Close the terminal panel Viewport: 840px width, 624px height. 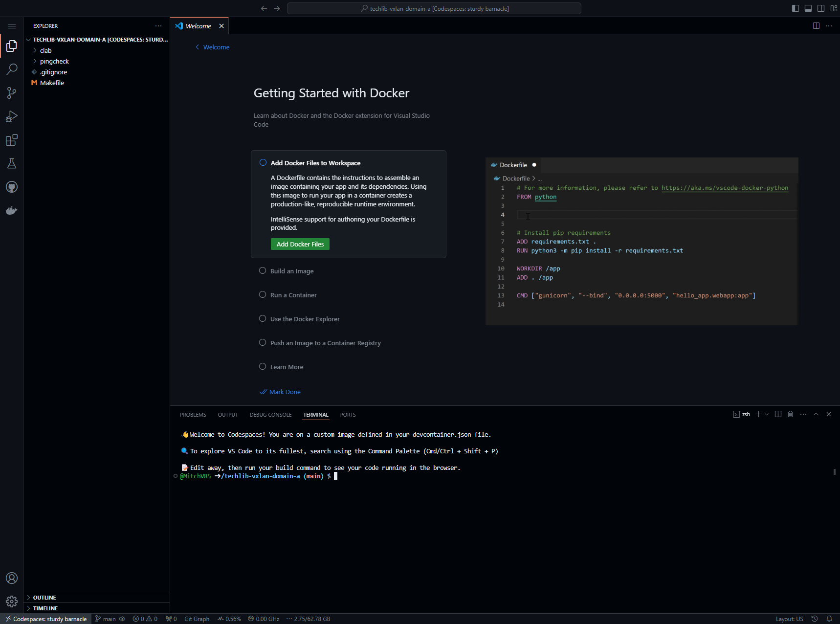coord(829,414)
